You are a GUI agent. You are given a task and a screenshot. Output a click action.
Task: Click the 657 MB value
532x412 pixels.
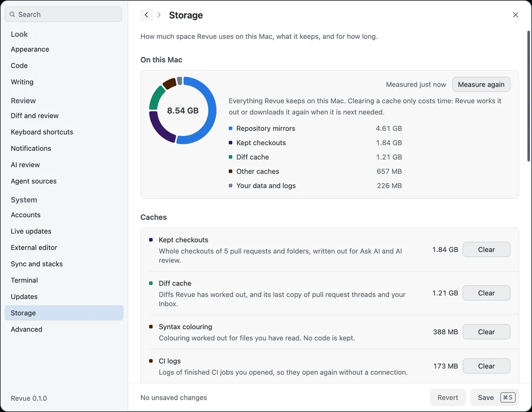click(389, 171)
